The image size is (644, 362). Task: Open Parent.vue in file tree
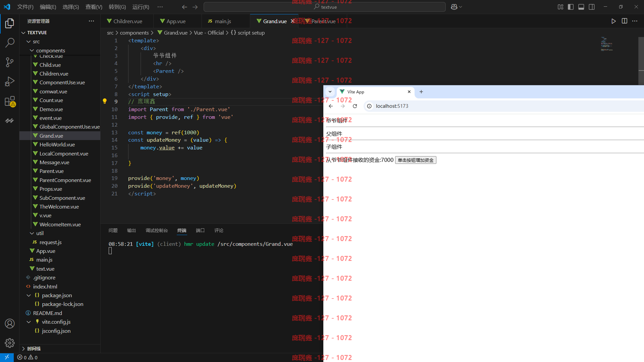[x=60, y=171]
